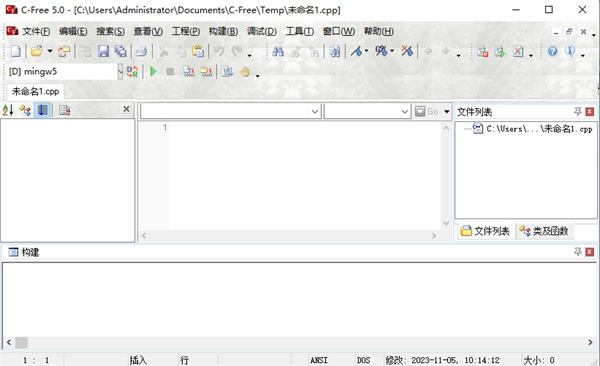This screenshot has width=600, height=366.
Task: Open the 查看(V) menu
Action: tap(148, 31)
